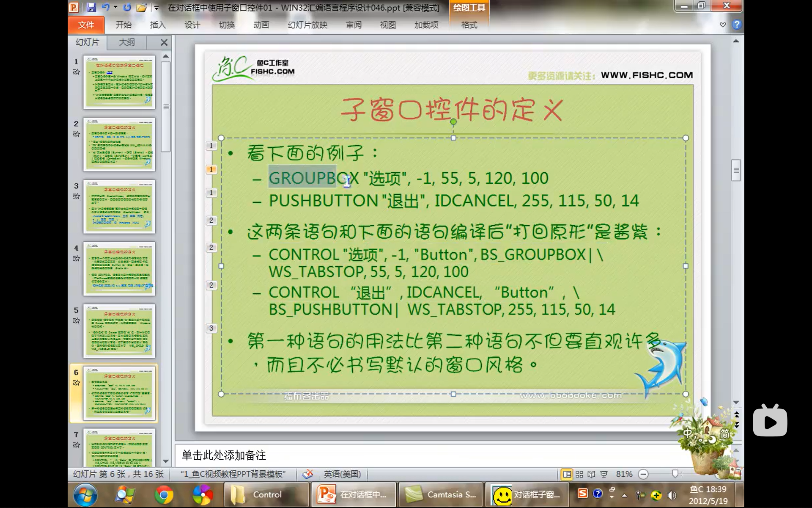Start Slide Show from status bar icon
The width and height of the screenshot is (812, 508).
(x=604, y=474)
